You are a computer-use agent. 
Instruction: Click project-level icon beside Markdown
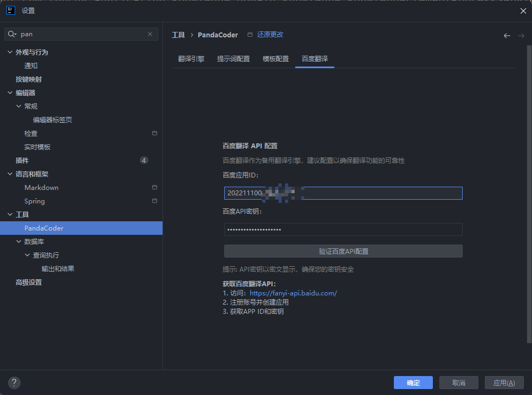[x=155, y=187]
